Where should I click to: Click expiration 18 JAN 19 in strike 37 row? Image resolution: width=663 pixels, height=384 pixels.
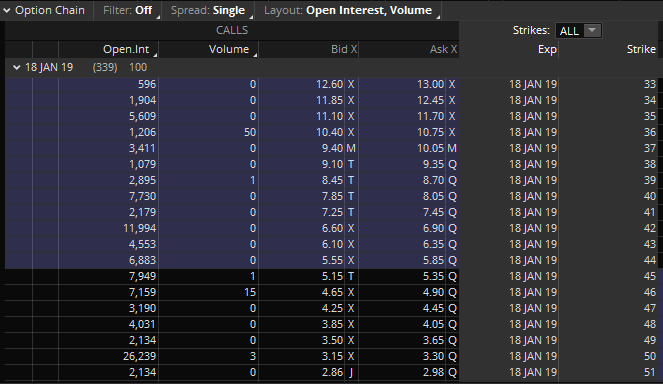point(533,148)
